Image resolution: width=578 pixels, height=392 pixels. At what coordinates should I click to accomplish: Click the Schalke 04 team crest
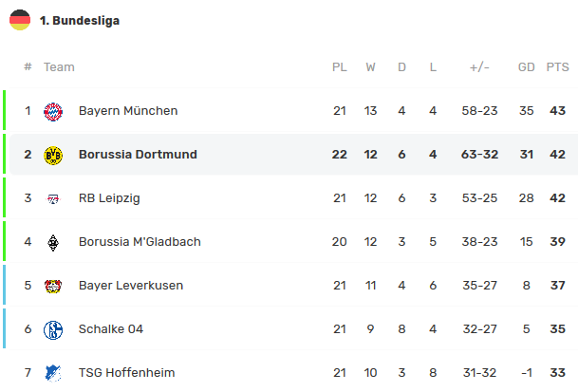click(53, 329)
